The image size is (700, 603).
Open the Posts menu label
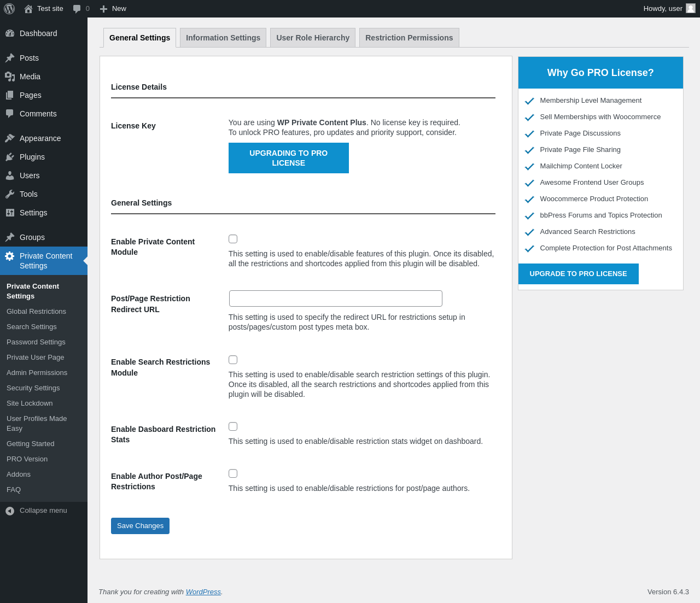29,58
